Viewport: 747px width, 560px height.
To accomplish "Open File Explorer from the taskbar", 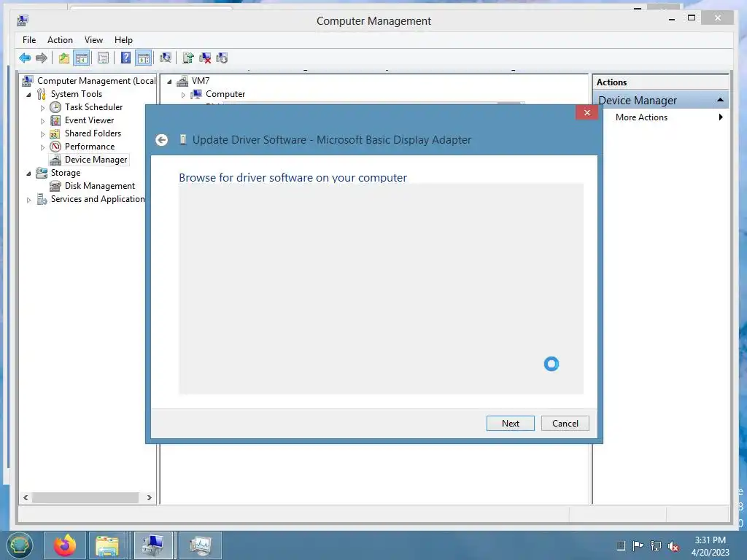I will [x=108, y=545].
